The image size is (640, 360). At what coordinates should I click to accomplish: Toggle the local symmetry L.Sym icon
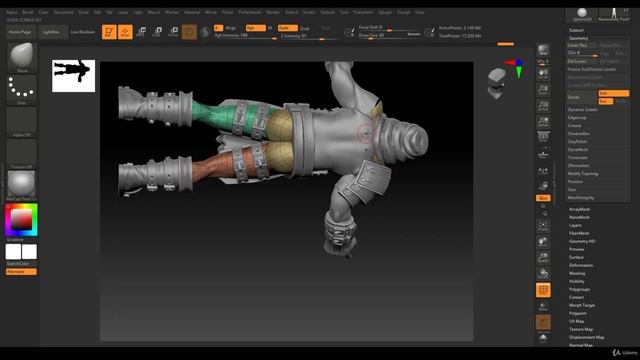[x=543, y=172]
